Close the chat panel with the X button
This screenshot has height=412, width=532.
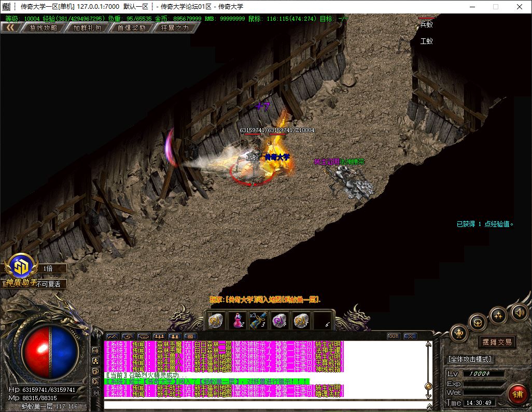pyautogui.click(x=410, y=336)
